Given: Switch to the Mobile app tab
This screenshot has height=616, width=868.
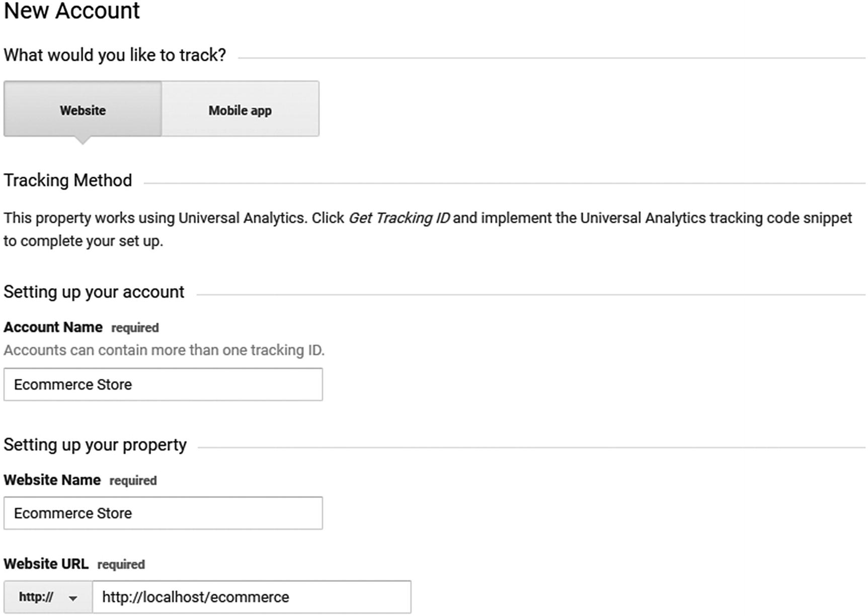Looking at the screenshot, I should pyautogui.click(x=240, y=110).
